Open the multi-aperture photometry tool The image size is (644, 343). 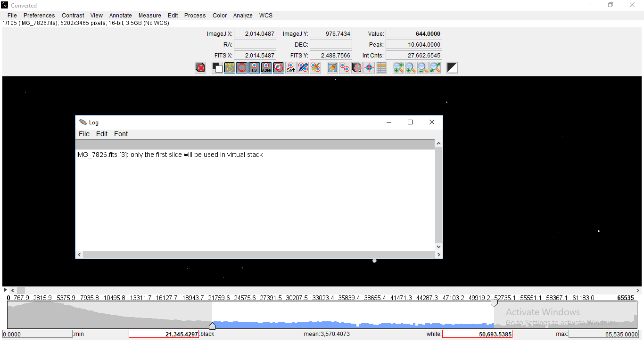[345, 68]
